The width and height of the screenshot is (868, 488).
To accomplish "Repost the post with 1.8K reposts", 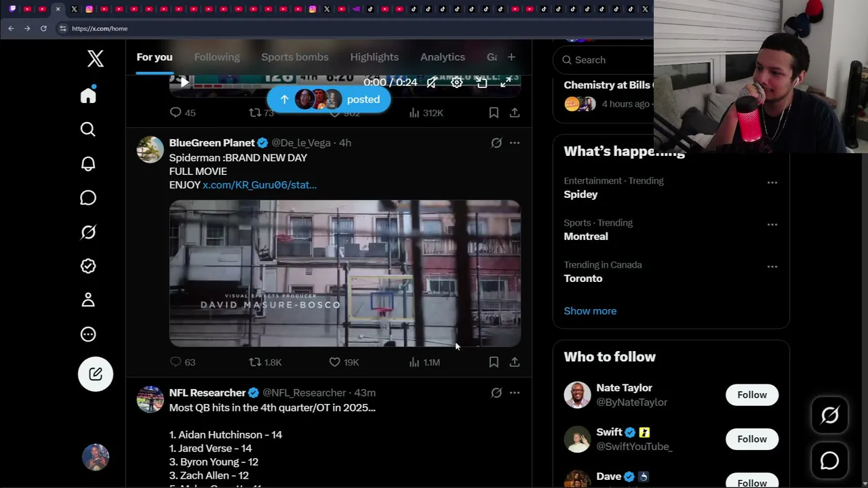I will [x=265, y=363].
